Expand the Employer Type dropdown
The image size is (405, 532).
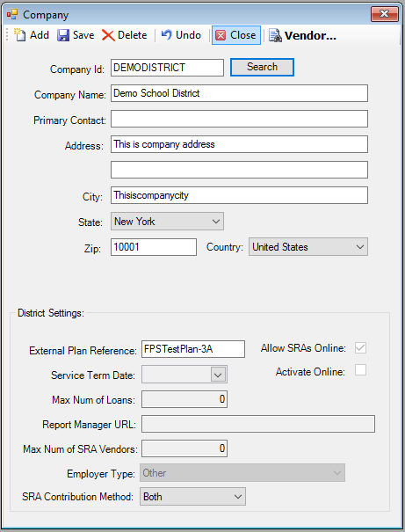pyautogui.click(x=242, y=472)
